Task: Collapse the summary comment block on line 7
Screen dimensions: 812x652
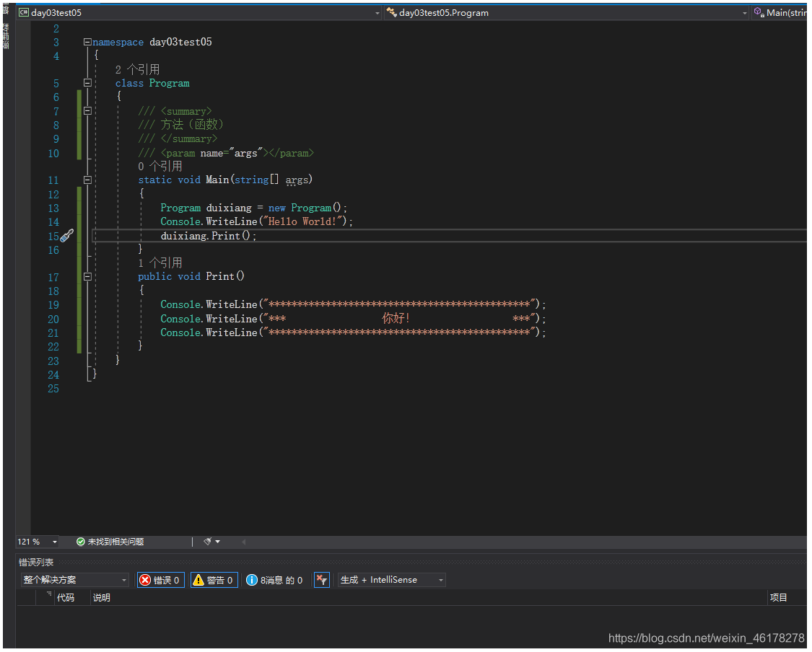Action: click(x=87, y=111)
